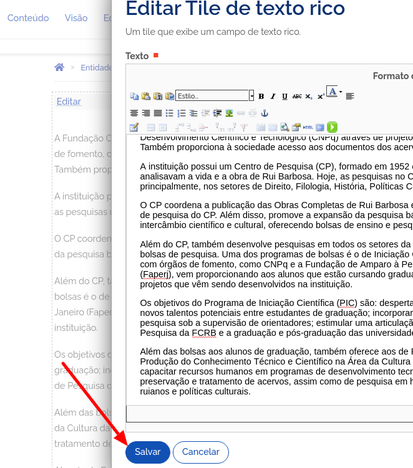Click the word "Faperj" in editor

(155, 274)
